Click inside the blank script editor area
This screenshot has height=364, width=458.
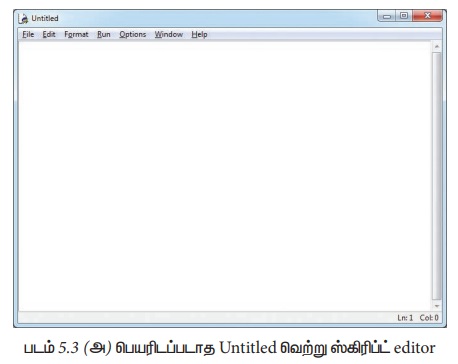click(225, 176)
